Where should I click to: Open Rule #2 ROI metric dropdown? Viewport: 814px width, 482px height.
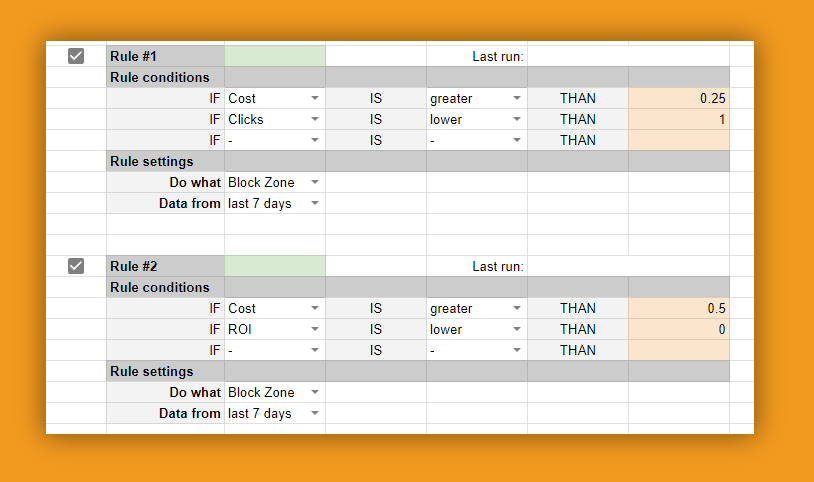tap(315, 329)
